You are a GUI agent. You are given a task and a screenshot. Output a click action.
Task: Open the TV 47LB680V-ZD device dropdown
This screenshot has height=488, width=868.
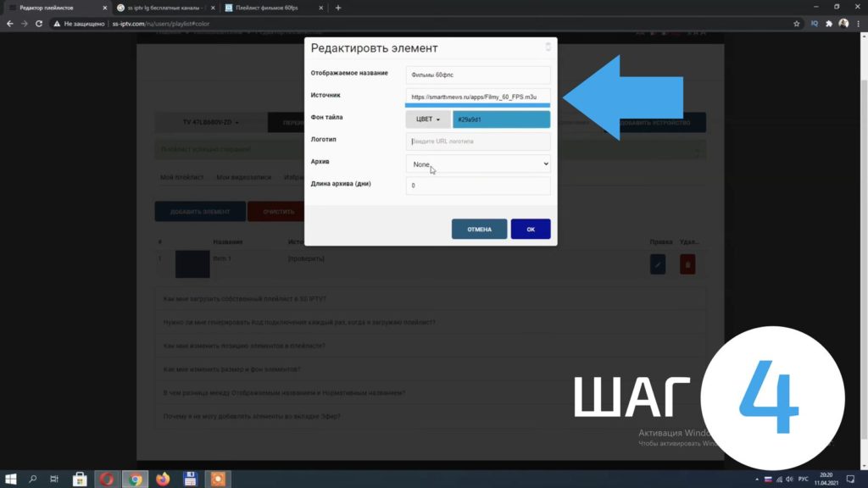210,123
